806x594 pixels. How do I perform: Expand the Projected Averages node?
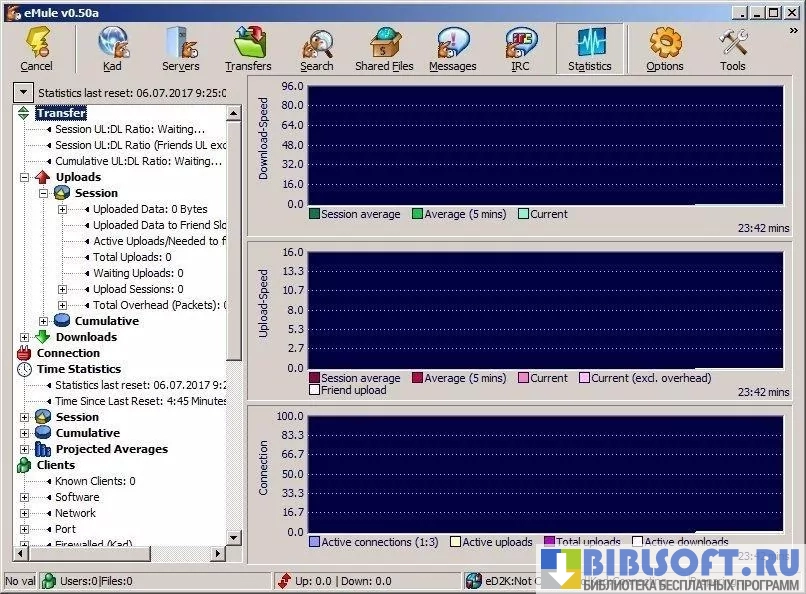coord(25,449)
